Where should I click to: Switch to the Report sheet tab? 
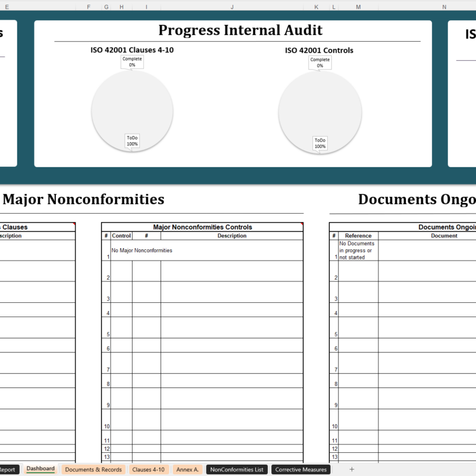8,469
